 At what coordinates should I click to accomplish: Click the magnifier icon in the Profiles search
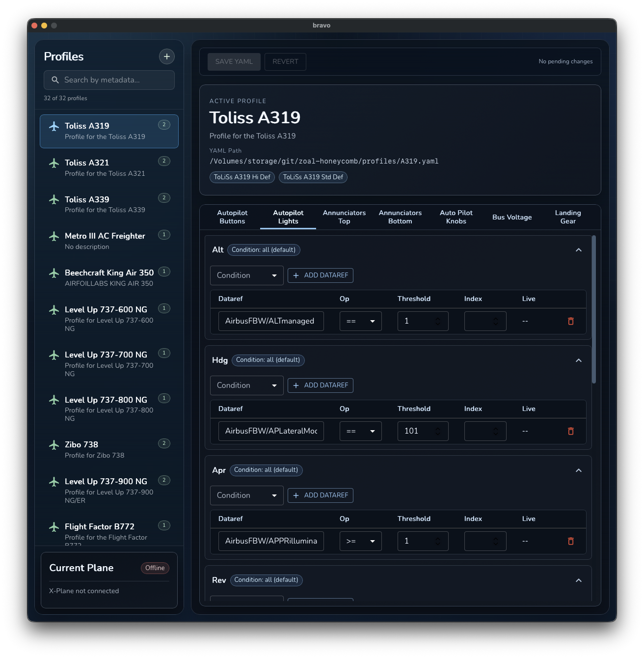[x=55, y=80]
